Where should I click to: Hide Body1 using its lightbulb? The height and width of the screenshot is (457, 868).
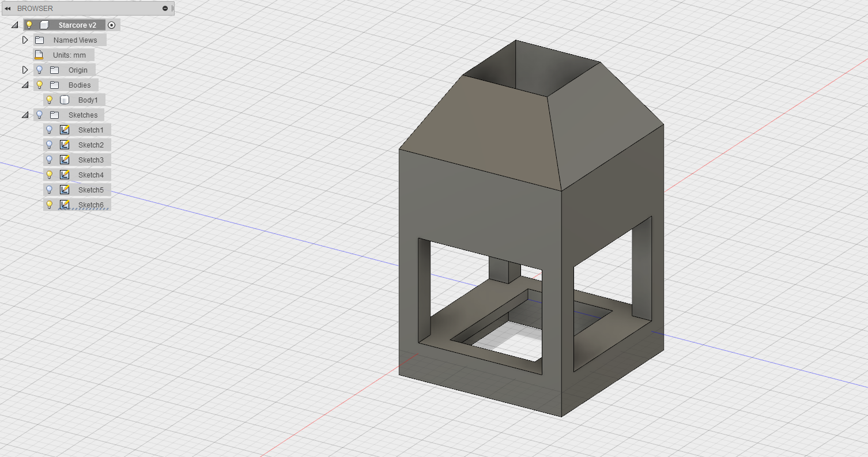(x=49, y=100)
